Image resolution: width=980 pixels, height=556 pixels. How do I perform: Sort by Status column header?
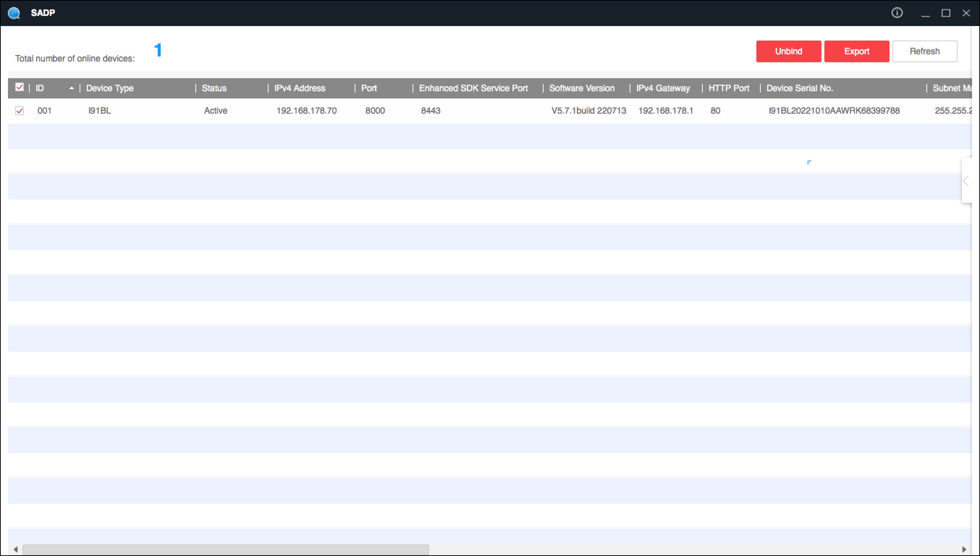214,88
